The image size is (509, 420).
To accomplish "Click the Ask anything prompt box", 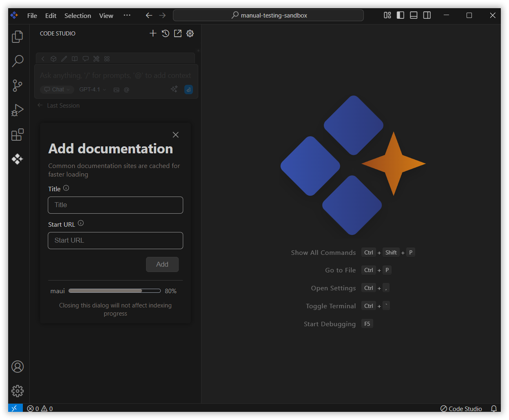I will (x=115, y=75).
